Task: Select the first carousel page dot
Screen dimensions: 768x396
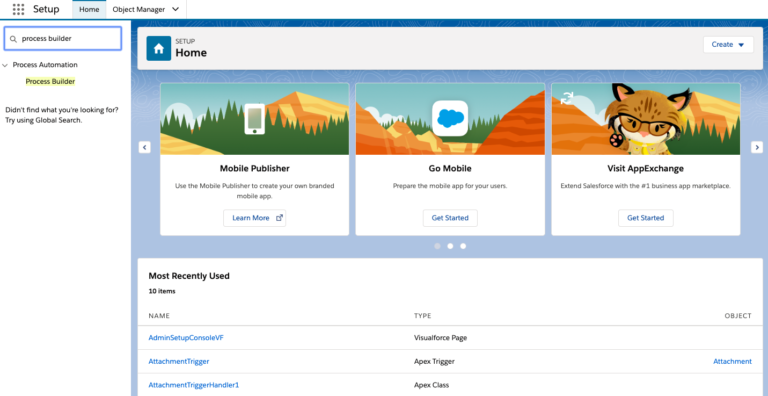Action: (437, 246)
